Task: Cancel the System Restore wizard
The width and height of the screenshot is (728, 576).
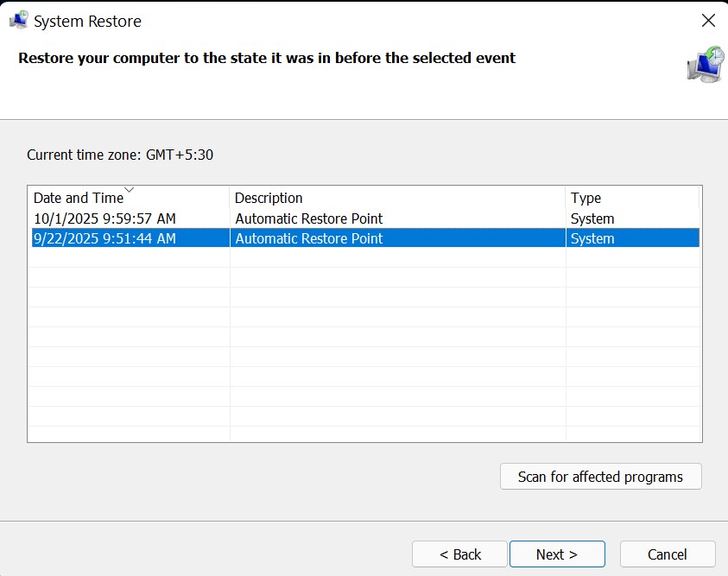Action: tap(667, 554)
